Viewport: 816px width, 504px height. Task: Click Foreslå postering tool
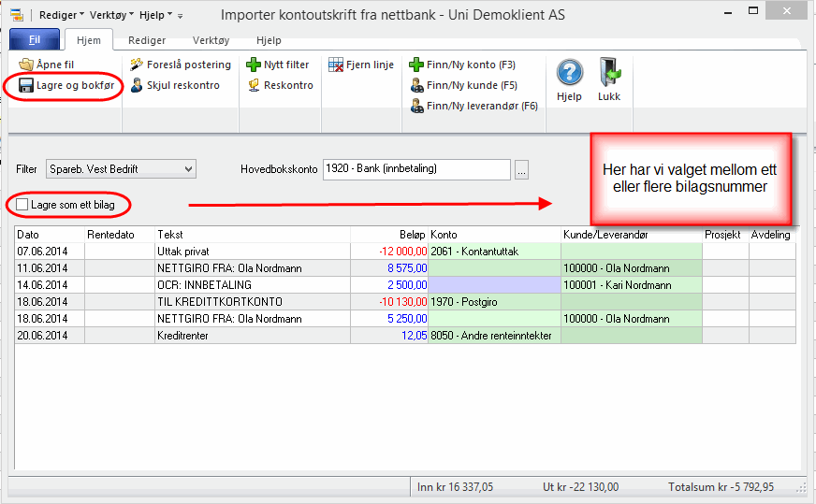click(137, 65)
